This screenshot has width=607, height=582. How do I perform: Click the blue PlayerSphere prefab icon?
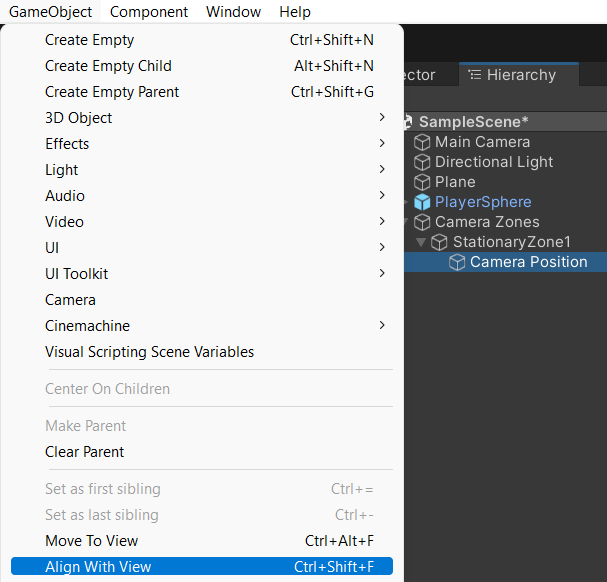click(422, 202)
